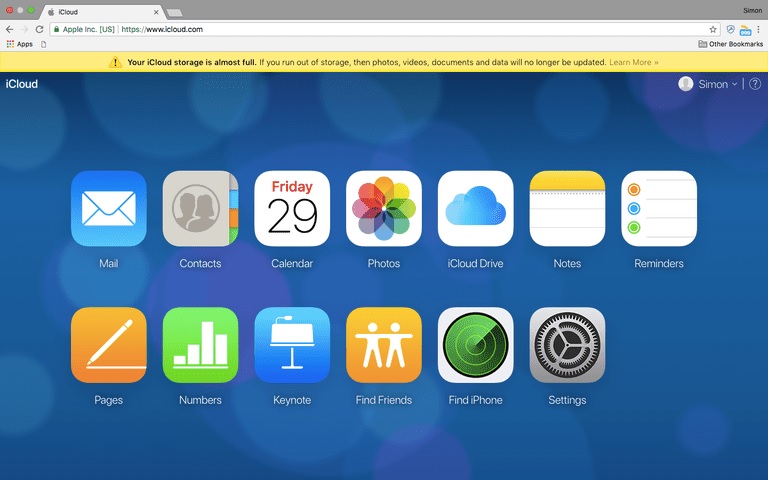
Task: Expand the Simon account dropdown
Action: (x=718, y=84)
